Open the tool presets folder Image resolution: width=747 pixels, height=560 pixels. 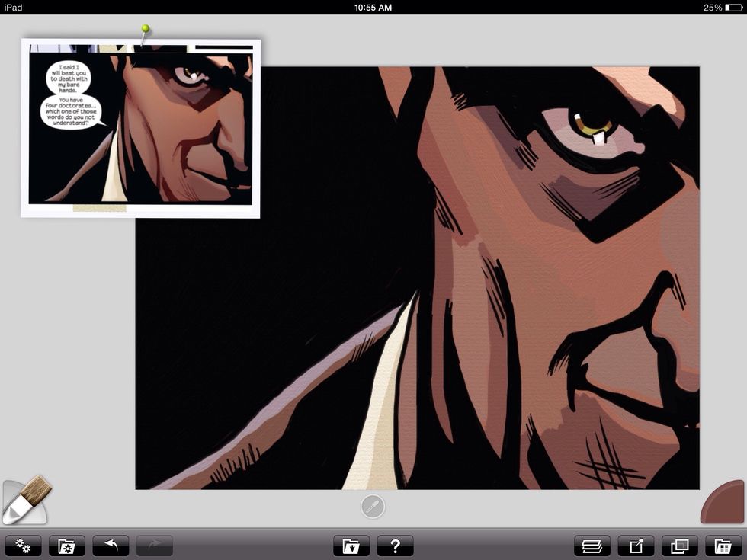[x=67, y=546]
